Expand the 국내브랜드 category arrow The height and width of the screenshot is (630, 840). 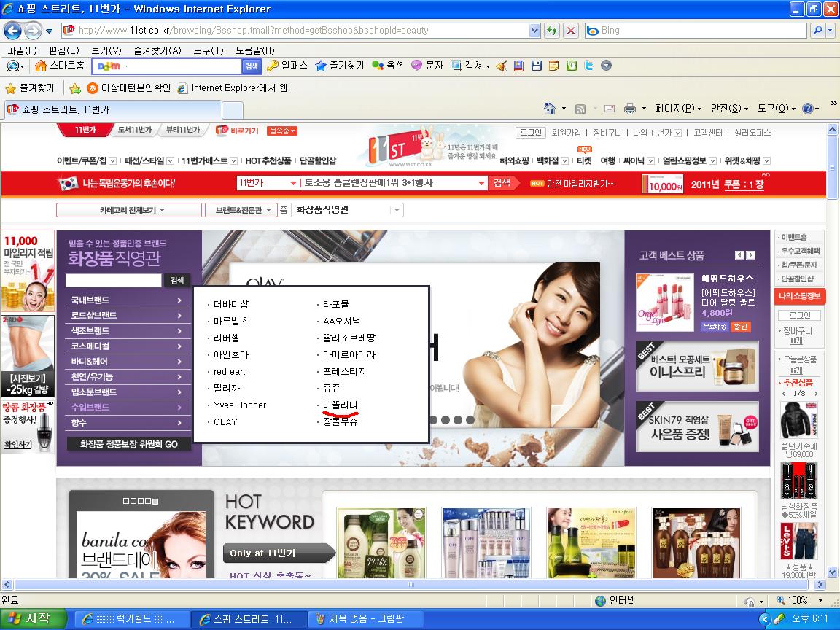click(x=179, y=300)
